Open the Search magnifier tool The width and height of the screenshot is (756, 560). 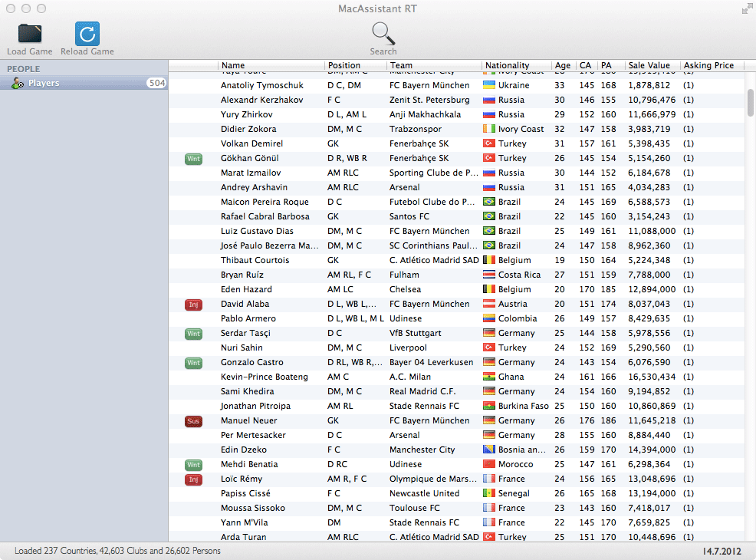tap(383, 34)
